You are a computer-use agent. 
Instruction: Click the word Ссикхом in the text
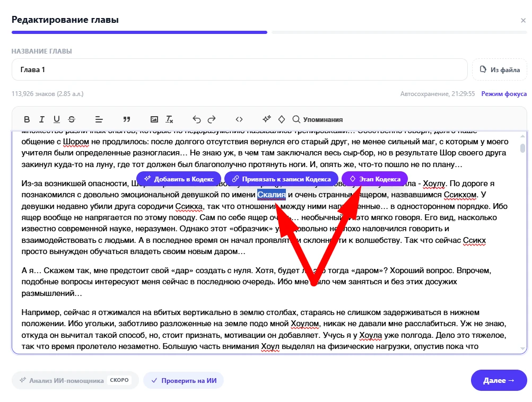[x=460, y=195]
